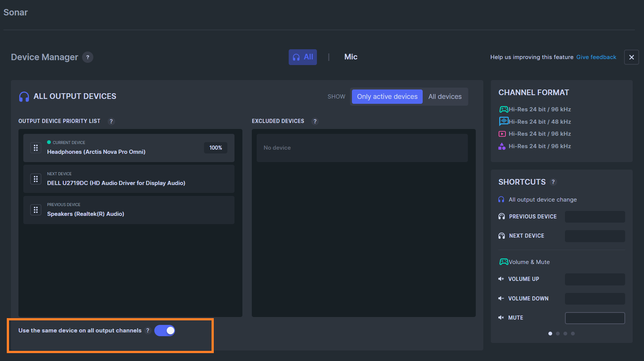644x361 pixels.
Task: Click the No device placeholder
Action: (x=362, y=148)
